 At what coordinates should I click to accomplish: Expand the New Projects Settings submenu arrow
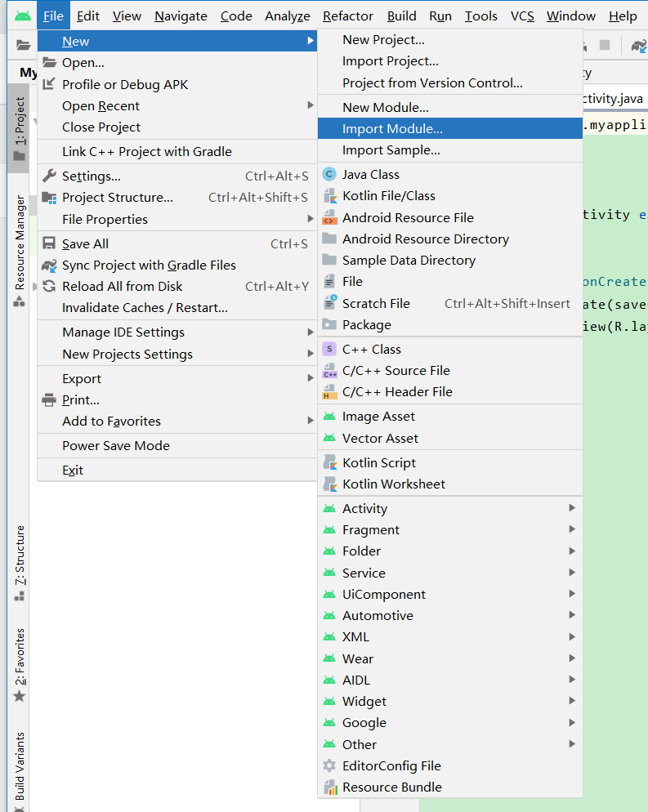(311, 353)
